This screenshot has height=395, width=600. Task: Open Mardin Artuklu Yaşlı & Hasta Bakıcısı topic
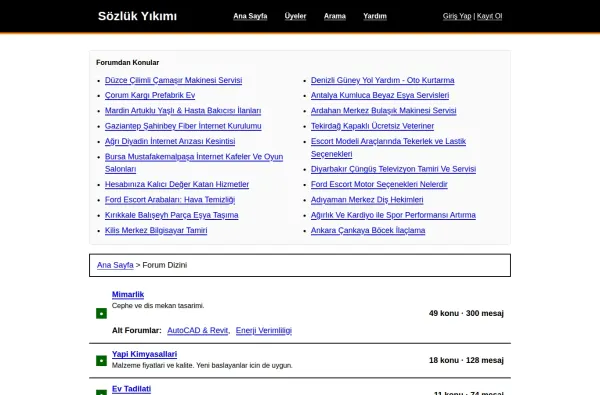pyautogui.click(x=183, y=111)
